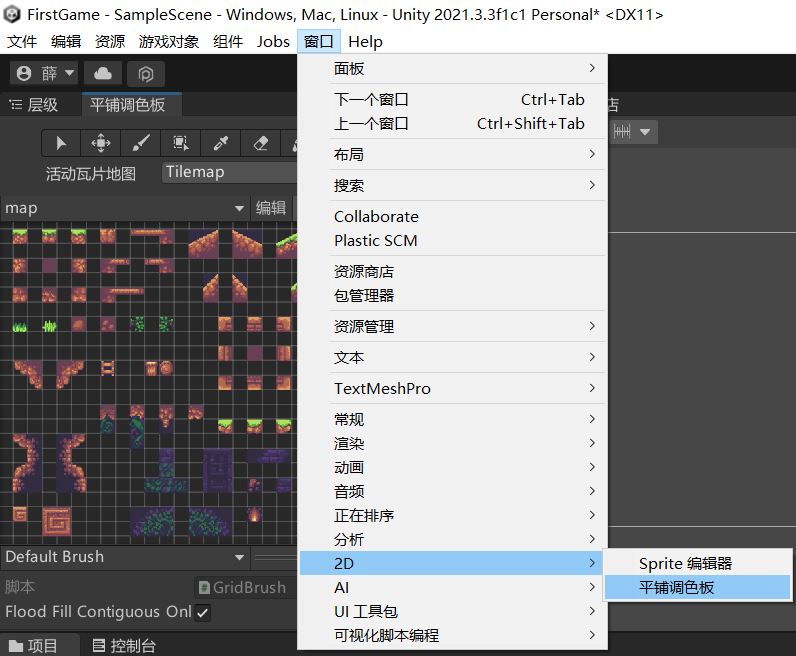Click the grid snapping icon at right
Screen dimensions: 796x656
tap(622, 132)
